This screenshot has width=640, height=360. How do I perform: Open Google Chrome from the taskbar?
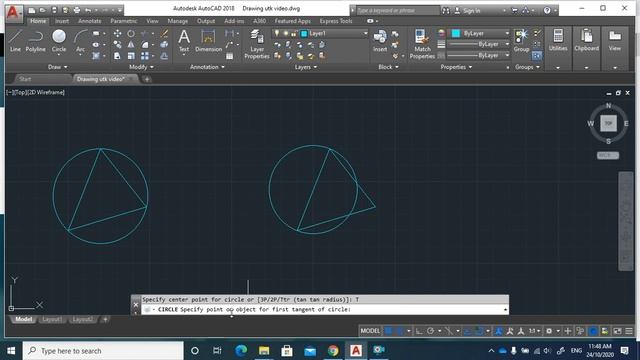pos(333,351)
